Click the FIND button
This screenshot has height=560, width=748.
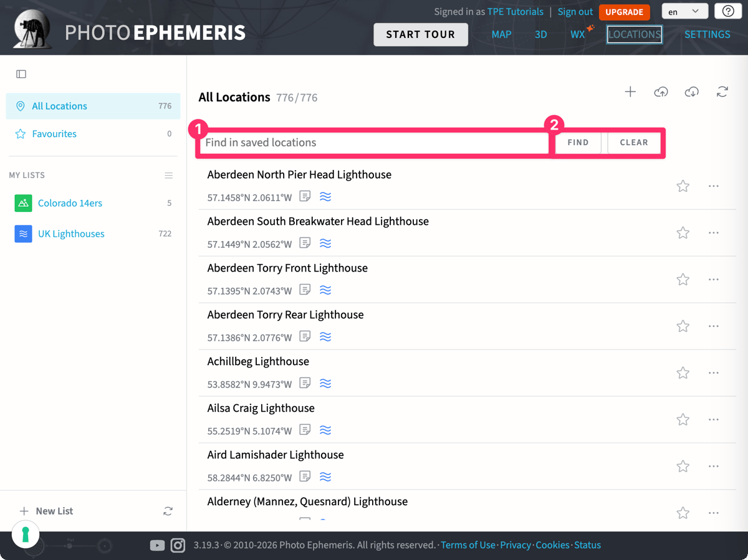(578, 143)
